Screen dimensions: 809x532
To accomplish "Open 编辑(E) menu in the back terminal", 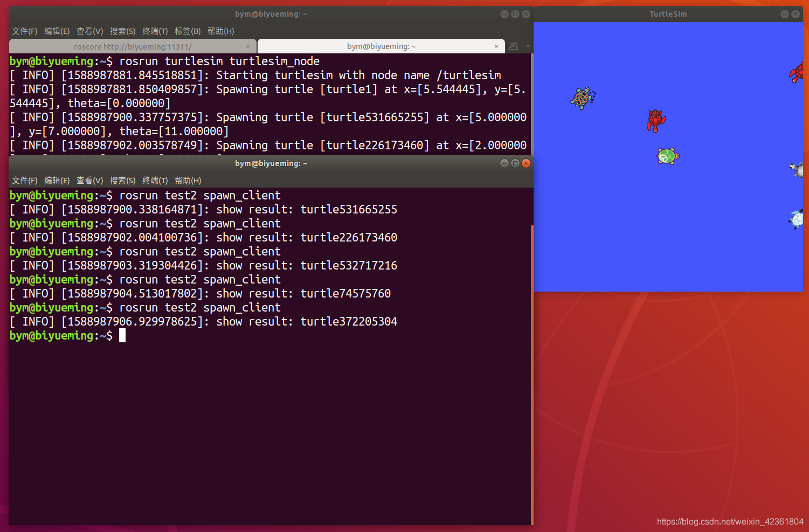I will pos(57,31).
